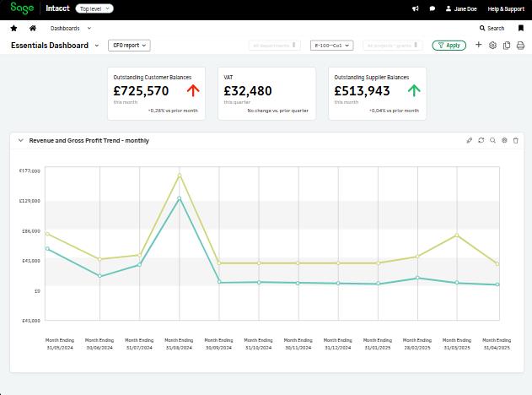Open Jane Doe user menu
Viewport: 532px width, 395px height.
tap(461, 8)
